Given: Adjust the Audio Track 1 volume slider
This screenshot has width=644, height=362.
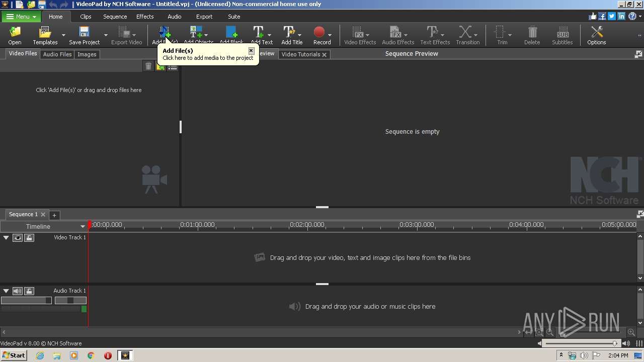Looking at the screenshot, I should tap(26, 300).
